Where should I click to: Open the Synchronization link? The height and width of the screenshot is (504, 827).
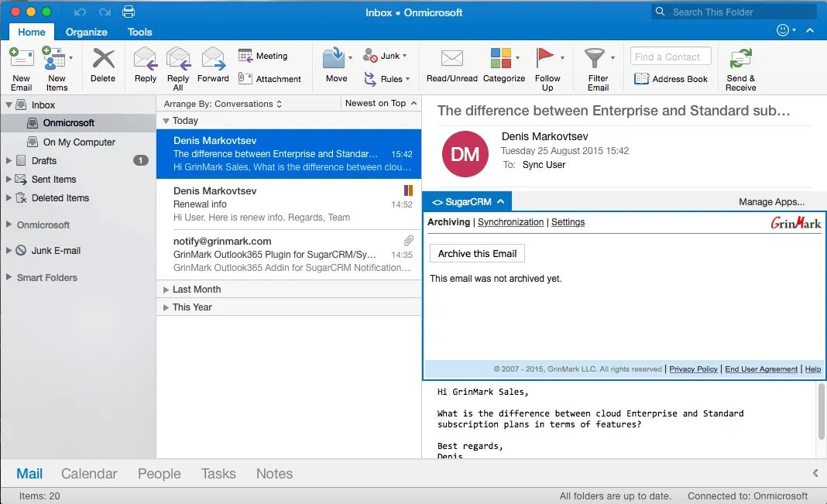tap(510, 222)
